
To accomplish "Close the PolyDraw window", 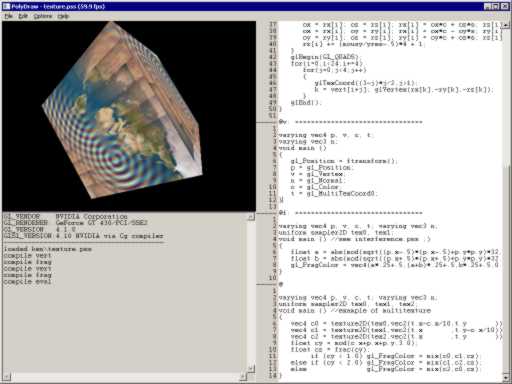I will click(505, 6).
